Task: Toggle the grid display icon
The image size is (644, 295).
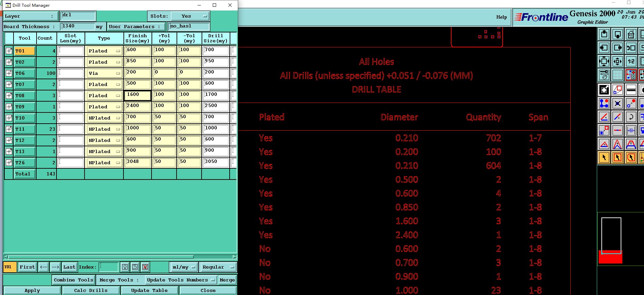Action: click(618, 75)
